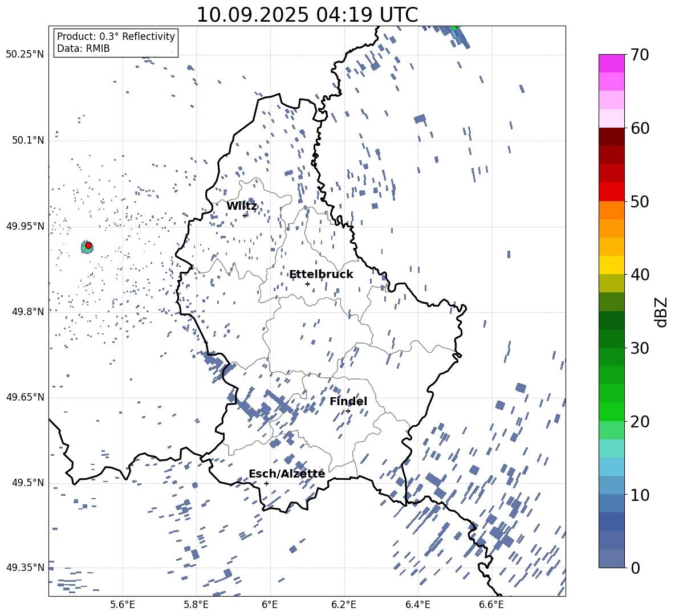The image size is (675, 616).
Task: Click the Product: 0.3° Reflectivity text
Action: tap(116, 36)
